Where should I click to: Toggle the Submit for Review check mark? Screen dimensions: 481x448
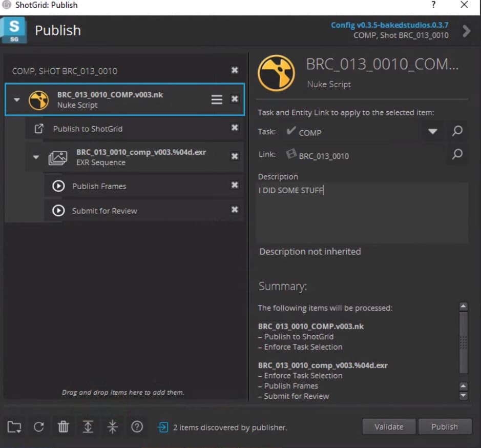pyautogui.click(x=235, y=210)
